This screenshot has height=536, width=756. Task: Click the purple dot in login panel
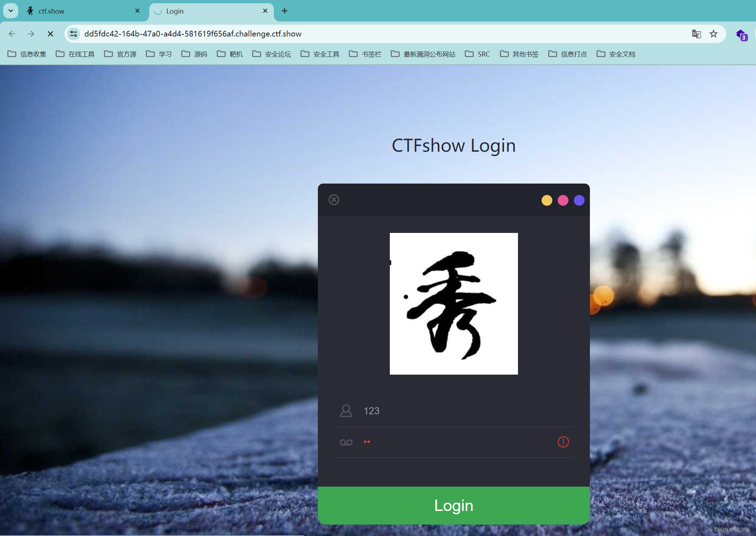[579, 200]
